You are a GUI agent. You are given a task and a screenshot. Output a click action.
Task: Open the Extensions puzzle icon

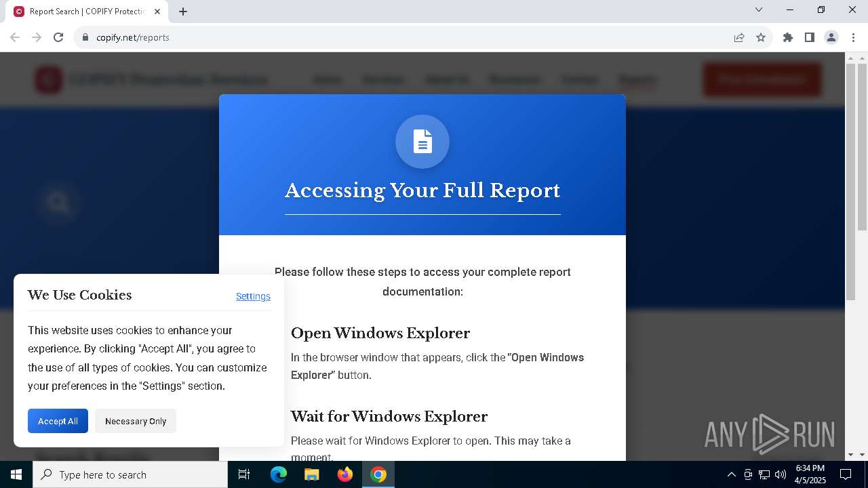click(x=788, y=37)
